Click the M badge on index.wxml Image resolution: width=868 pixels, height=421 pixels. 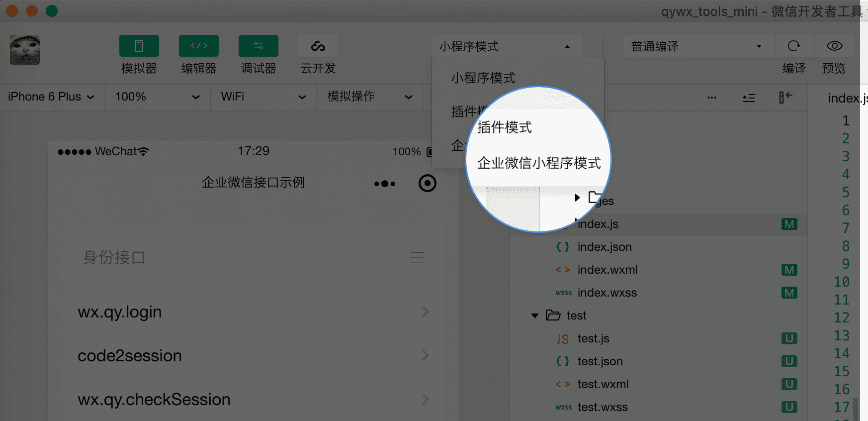pyautogui.click(x=789, y=270)
